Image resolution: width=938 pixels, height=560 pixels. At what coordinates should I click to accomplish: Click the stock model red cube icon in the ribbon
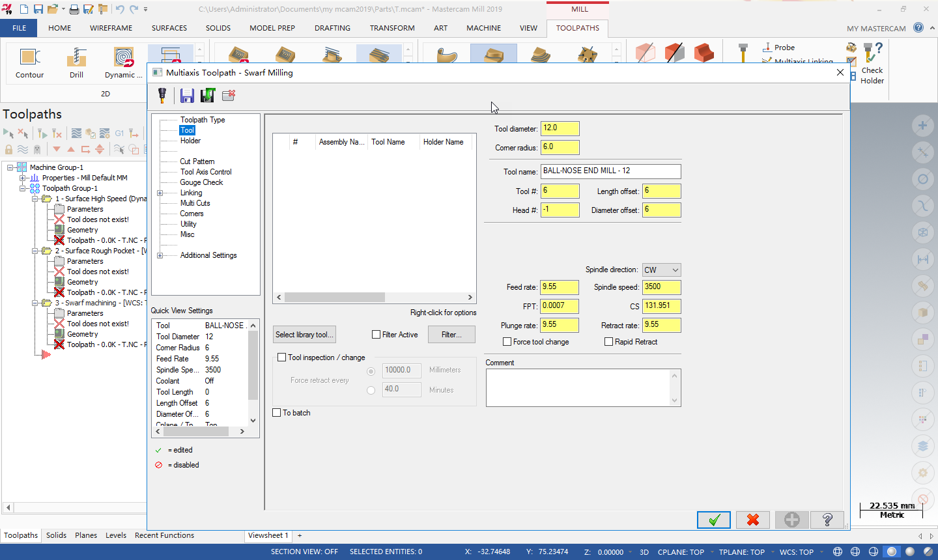click(x=703, y=53)
